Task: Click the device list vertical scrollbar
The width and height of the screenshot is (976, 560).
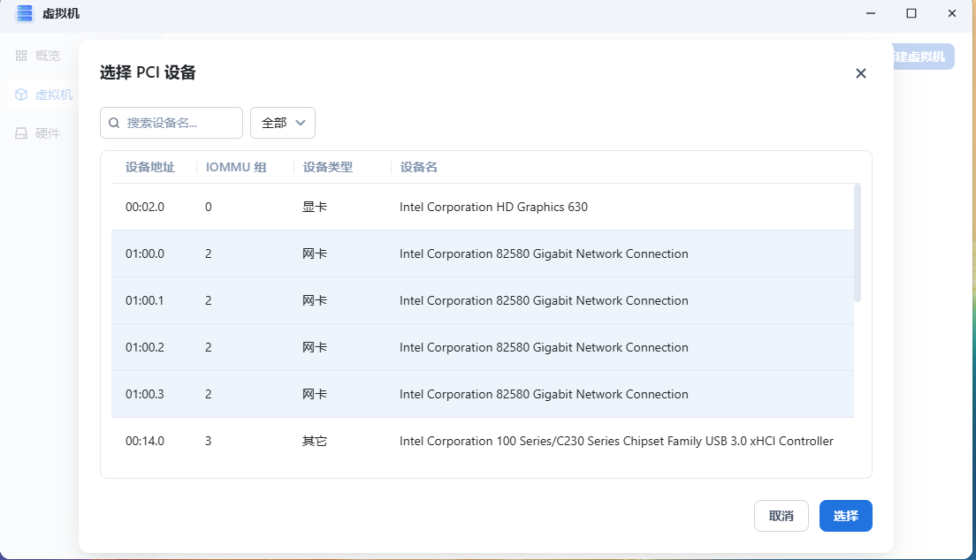Action: (x=858, y=243)
